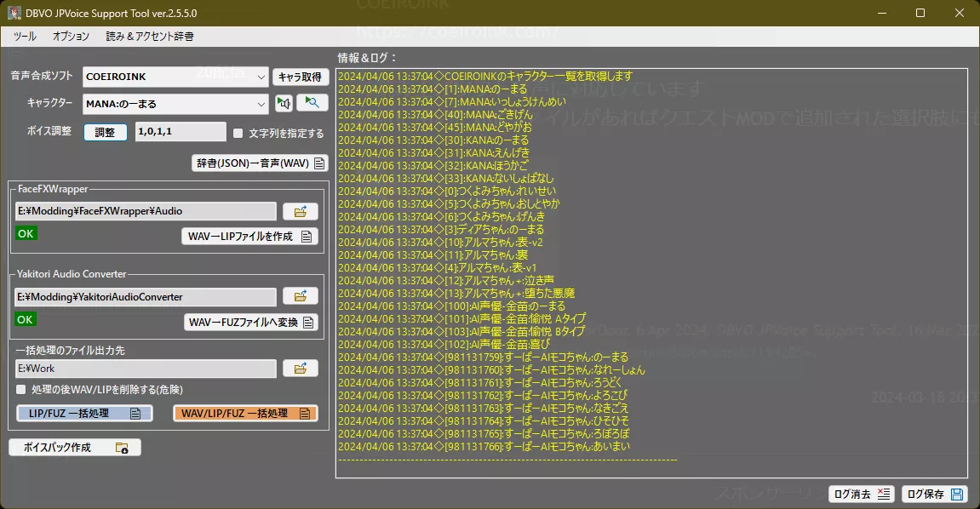Viewport: 980px width, 509px height.
Task: Browse folder for batch output destination
Action: pos(301,369)
